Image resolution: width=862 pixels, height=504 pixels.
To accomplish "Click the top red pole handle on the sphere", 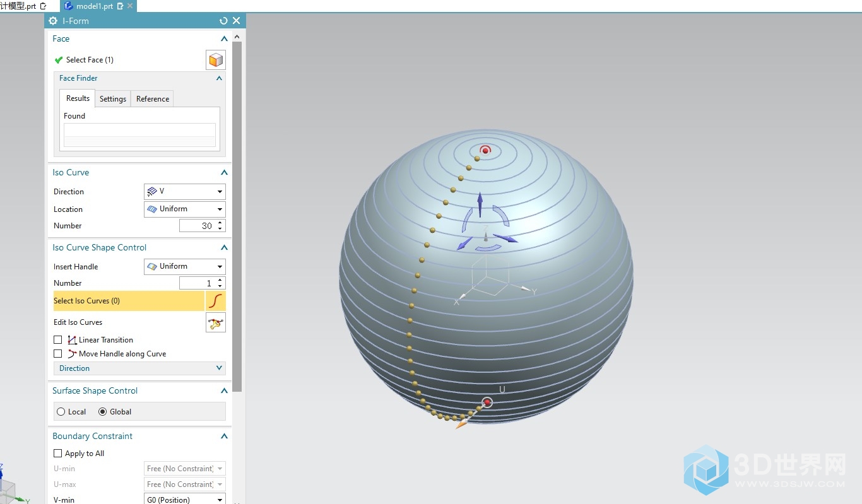I will point(485,150).
